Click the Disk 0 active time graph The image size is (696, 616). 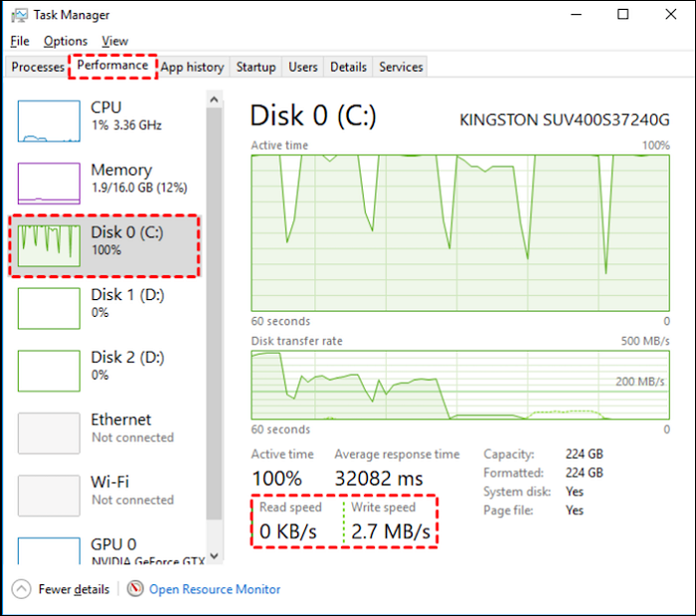[460, 232]
